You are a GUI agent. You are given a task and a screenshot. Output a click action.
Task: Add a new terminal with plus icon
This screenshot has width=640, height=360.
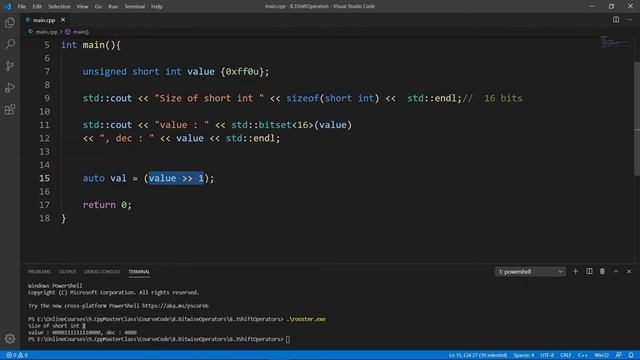pos(576,271)
